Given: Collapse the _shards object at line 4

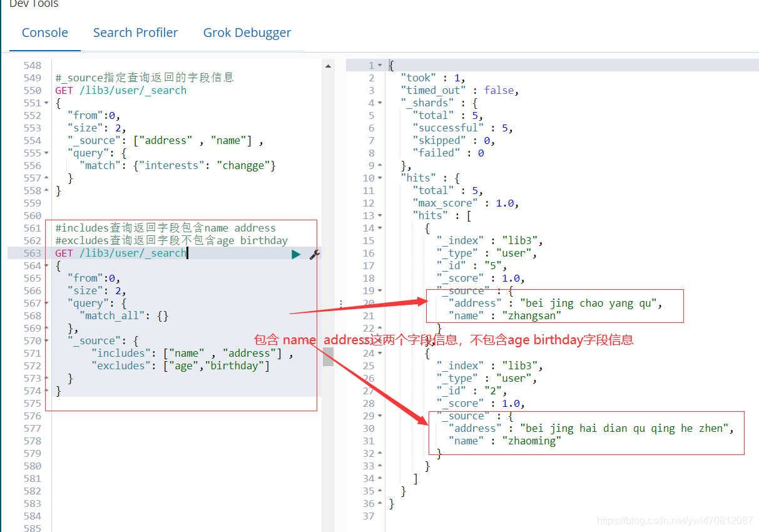Looking at the screenshot, I should click(x=380, y=103).
